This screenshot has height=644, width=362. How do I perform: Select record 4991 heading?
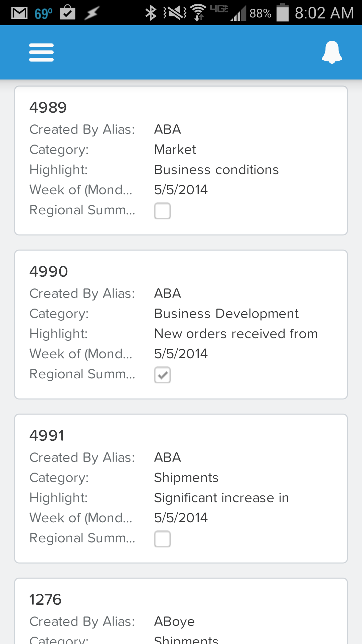(x=47, y=436)
